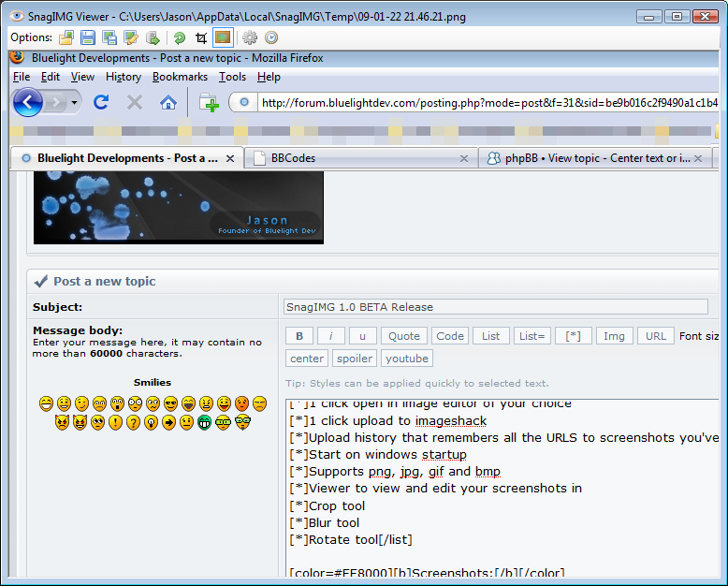The image size is (728, 586).
Task: Insert the green grinning smiley
Action: pyautogui.click(x=204, y=422)
